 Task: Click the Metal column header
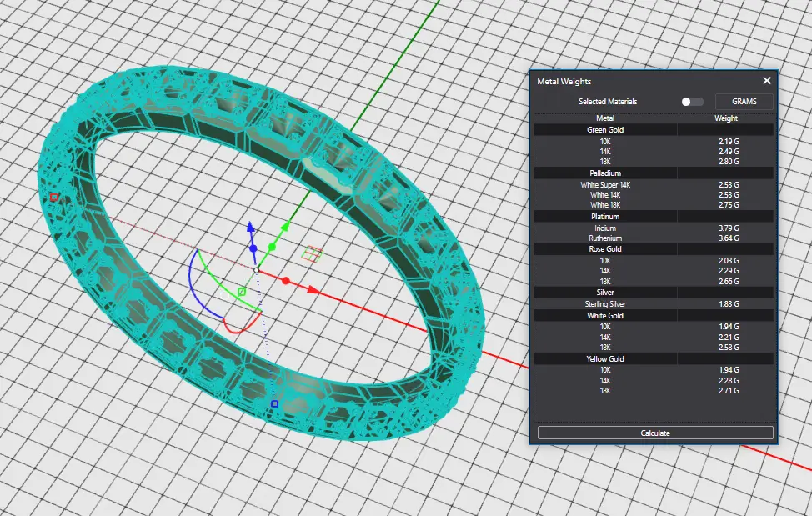pos(605,118)
